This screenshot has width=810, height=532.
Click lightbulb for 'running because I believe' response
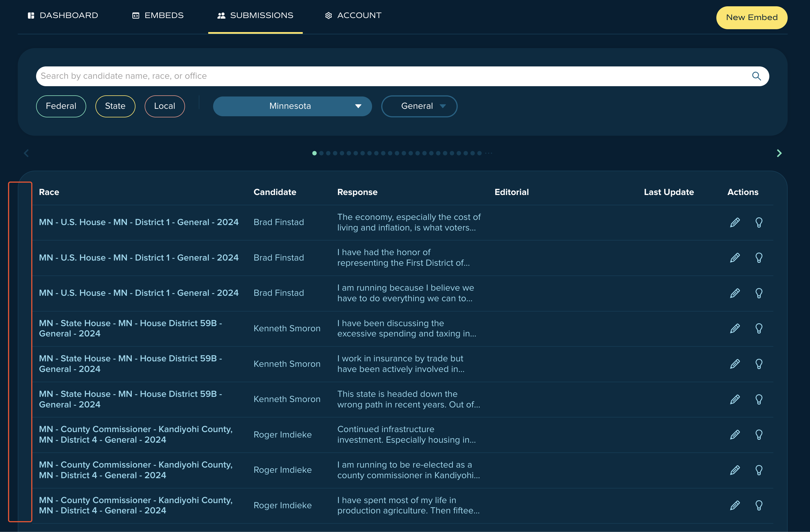[759, 293]
